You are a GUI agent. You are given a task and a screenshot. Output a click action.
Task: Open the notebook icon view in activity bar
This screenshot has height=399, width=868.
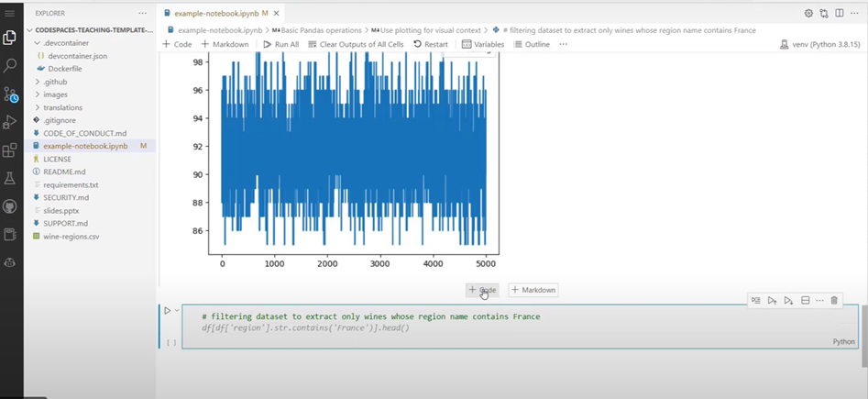click(9, 235)
